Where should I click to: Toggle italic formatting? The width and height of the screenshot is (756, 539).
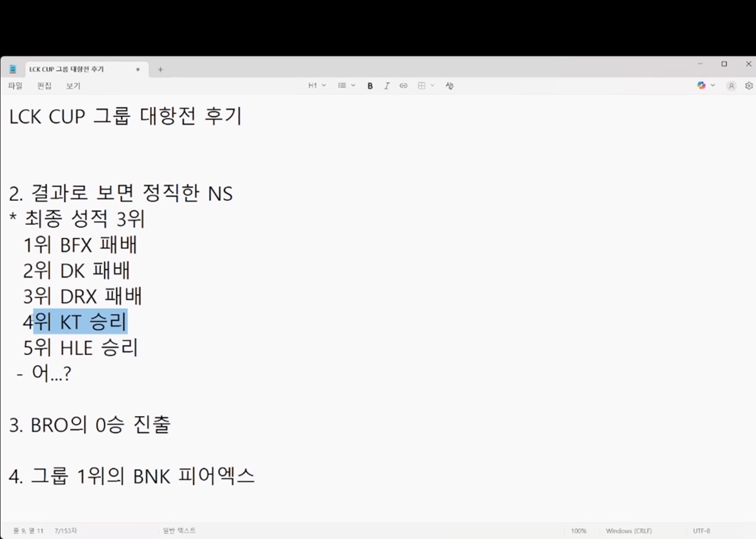pos(387,86)
